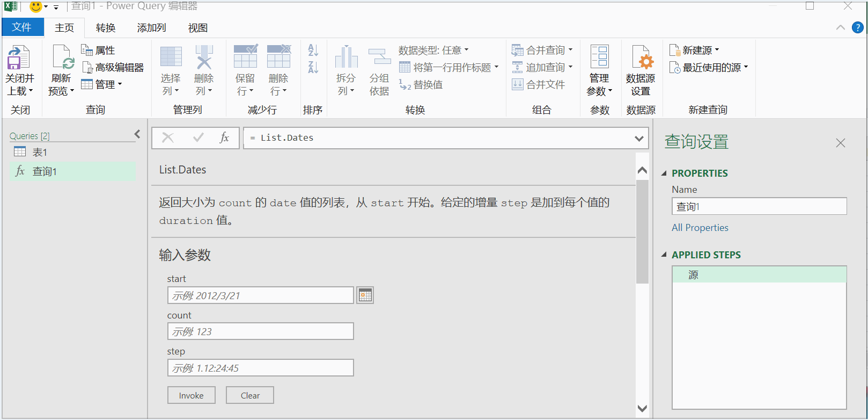Open query Properties (属性)
Image resolution: width=868 pixels, height=420 pixels.
98,50
